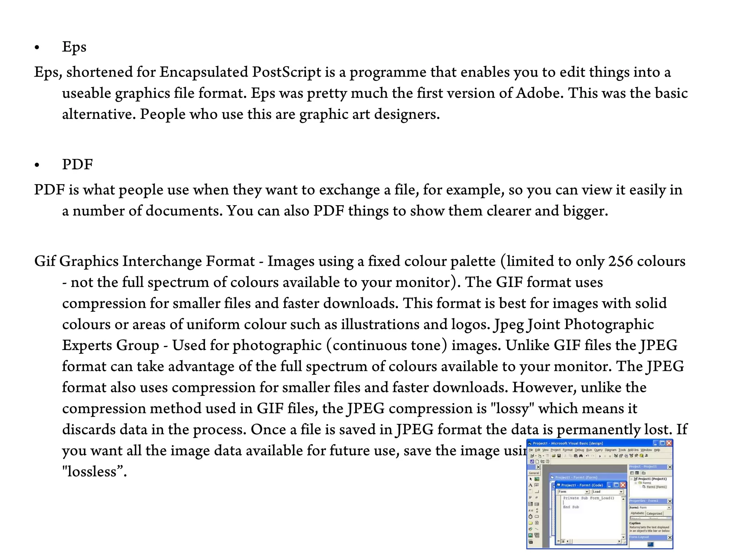Viewport: 747px width, 560px height.
Task: Collapse the Forms folder tree node
Action: coord(636,483)
